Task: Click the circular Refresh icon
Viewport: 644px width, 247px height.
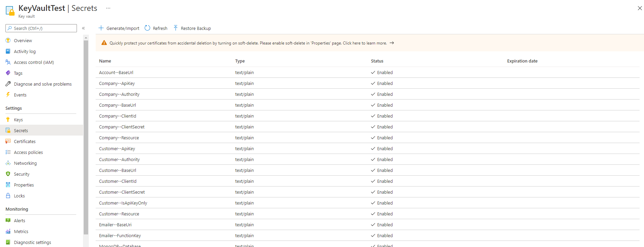Action: (x=147, y=28)
